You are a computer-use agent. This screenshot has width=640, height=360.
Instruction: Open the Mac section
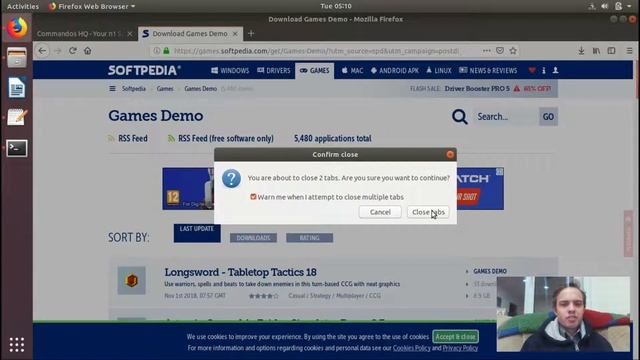(352, 71)
